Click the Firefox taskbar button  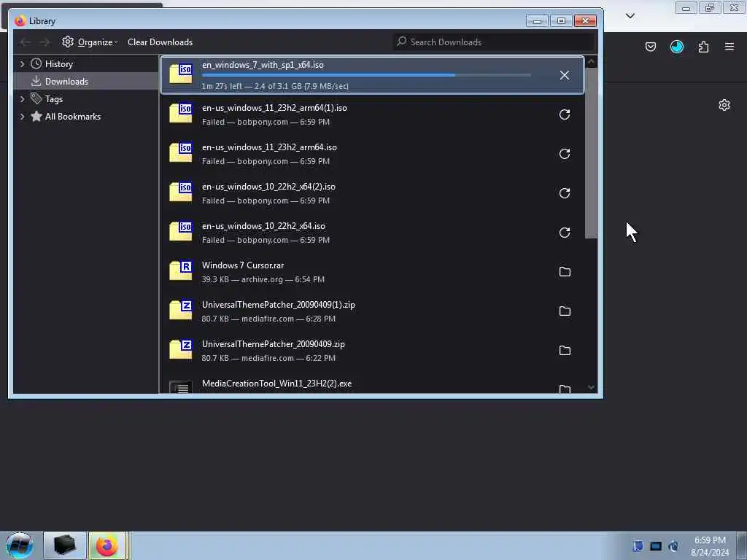pos(108,545)
